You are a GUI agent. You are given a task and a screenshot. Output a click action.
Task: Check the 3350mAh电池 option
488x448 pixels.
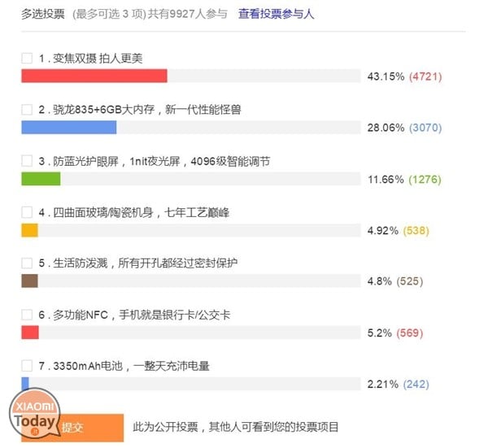click(27, 366)
